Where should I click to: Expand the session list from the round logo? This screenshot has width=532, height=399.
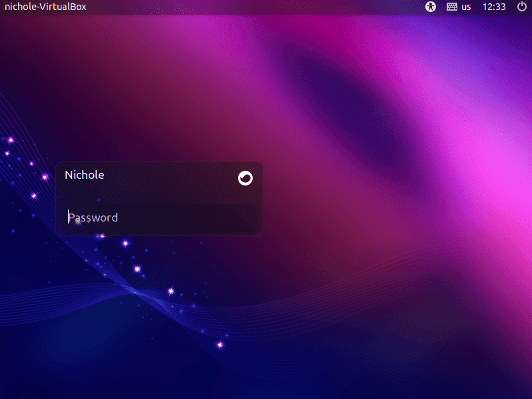coord(245,178)
